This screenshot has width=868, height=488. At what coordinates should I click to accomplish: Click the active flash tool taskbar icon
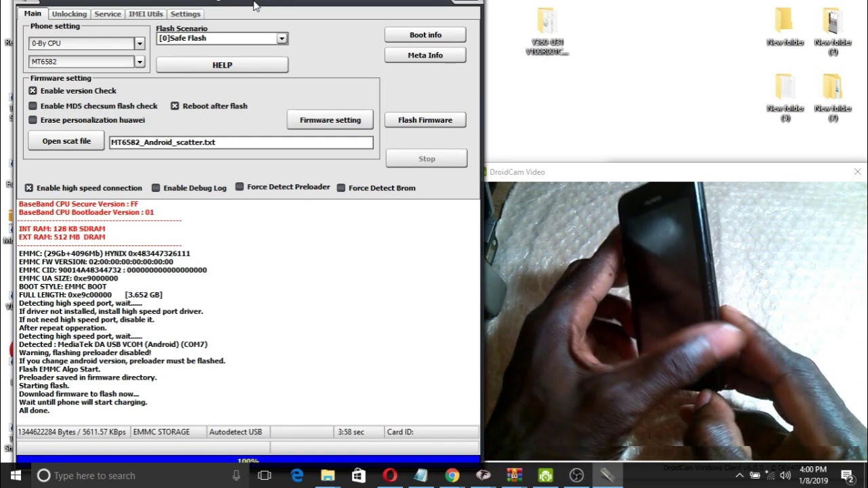(607, 476)
